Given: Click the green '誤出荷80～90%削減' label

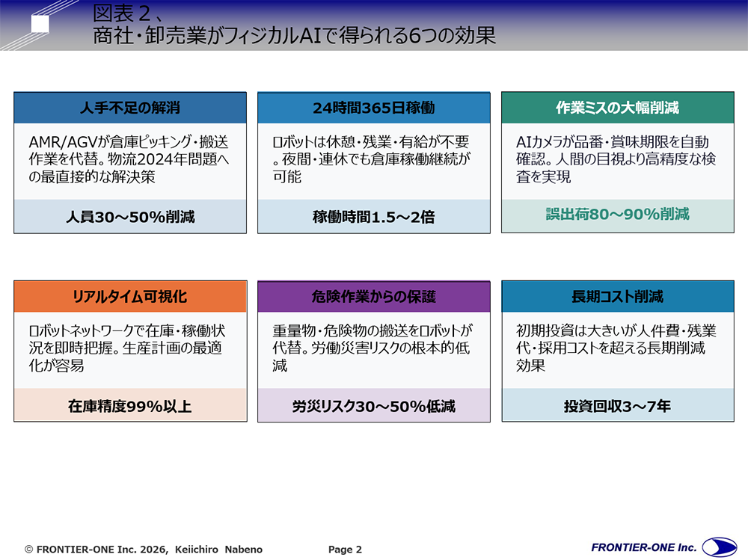Looking at the screenshot, I should point(618,214).
